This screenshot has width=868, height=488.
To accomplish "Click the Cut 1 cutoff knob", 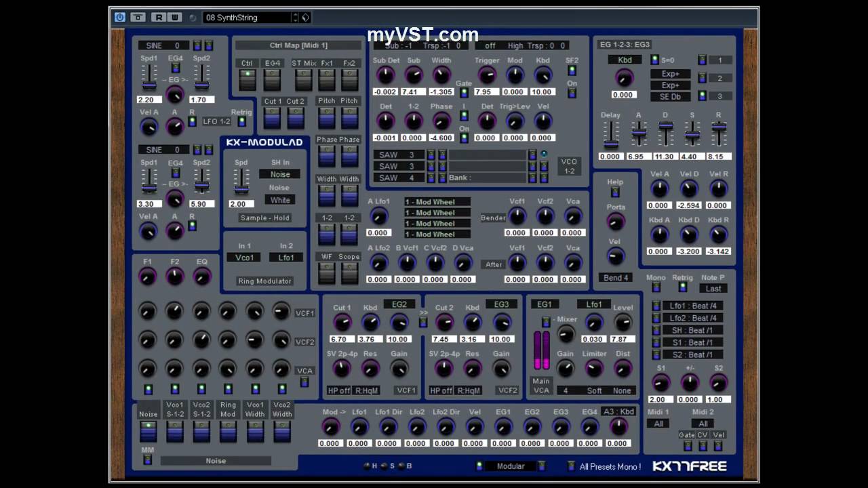I will pyautogui.click(x=342, y=323).
